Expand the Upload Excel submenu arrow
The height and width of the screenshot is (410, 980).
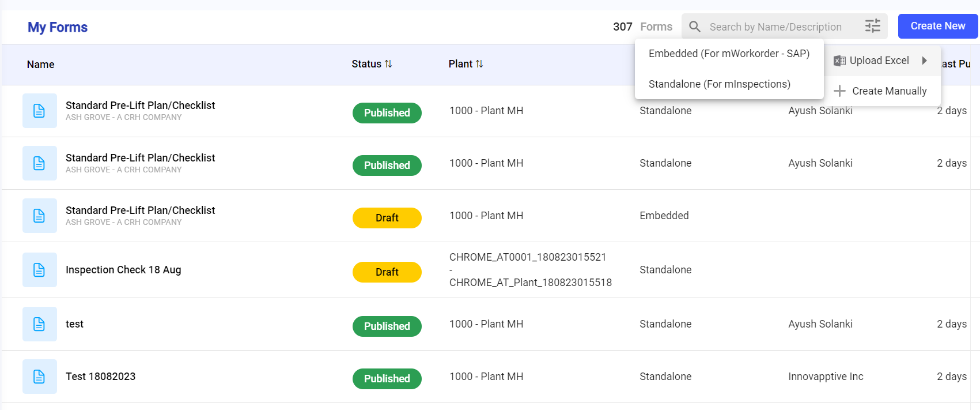point(924,61)
